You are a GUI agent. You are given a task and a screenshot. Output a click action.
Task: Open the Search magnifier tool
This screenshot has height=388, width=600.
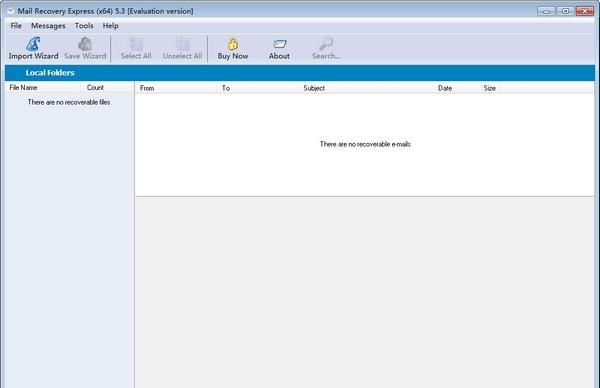coord(326,49)
